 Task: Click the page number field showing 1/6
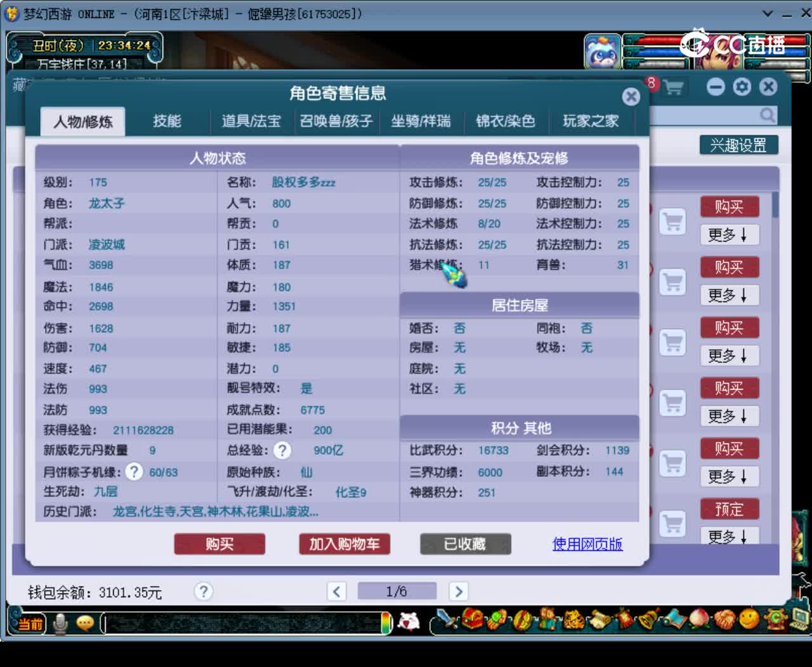pos(397,592)
